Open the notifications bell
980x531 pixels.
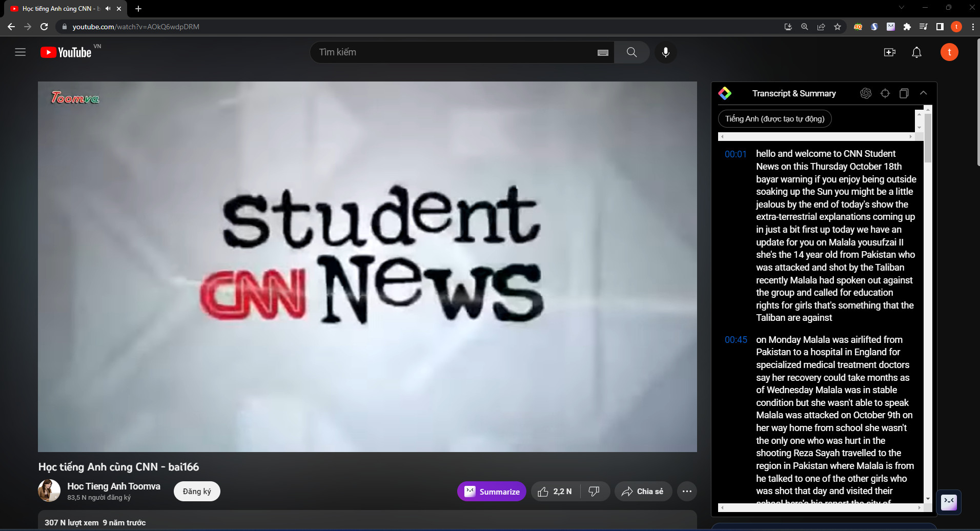click(916, 52)
